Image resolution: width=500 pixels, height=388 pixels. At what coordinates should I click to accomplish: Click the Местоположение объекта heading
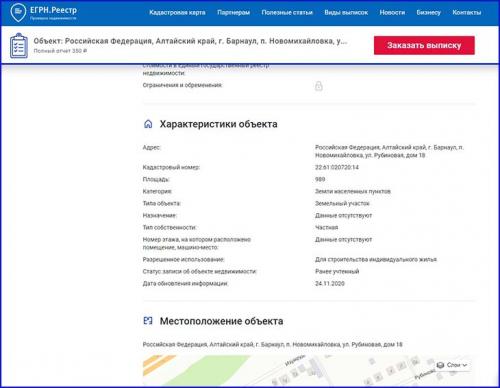(x=221, y=321)
